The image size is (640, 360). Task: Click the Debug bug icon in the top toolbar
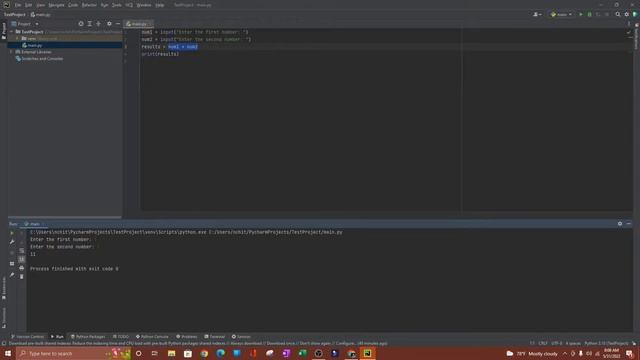[589, 14]
